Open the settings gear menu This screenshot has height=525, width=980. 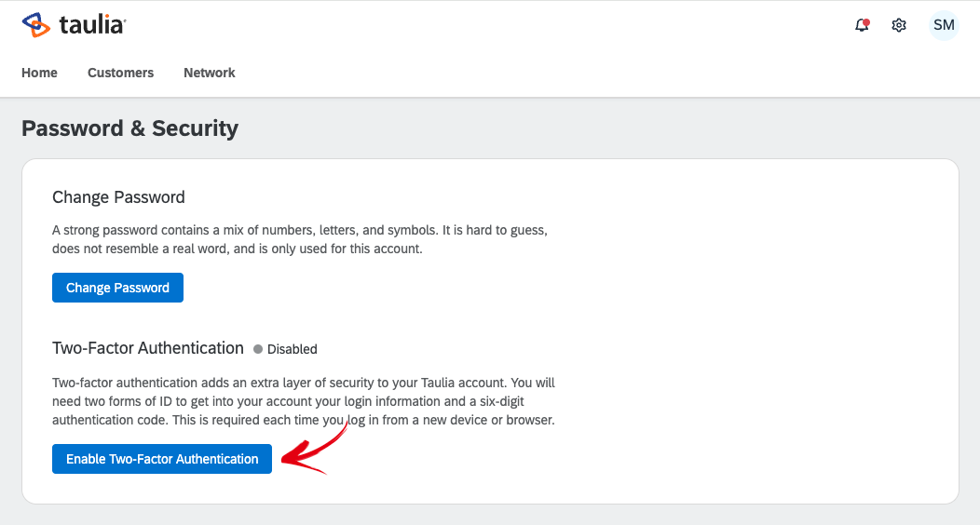(899, 25)
